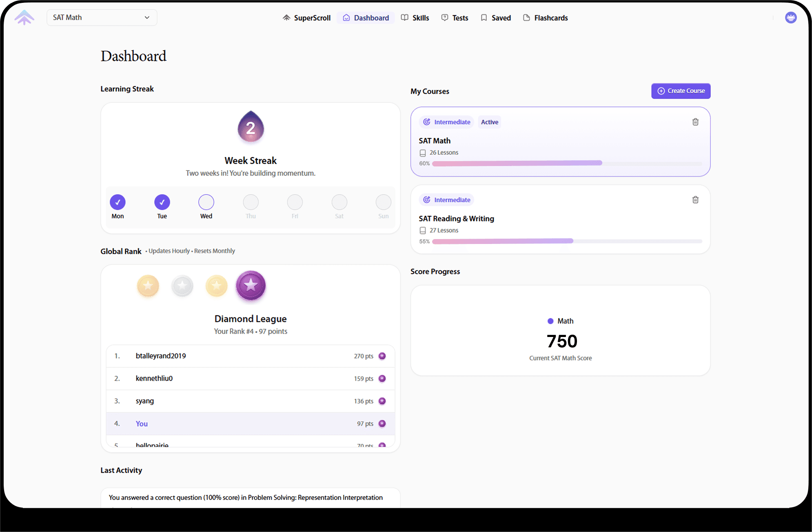Image resolution: width=812 pixels, height=532 pixels.
Task: Toggle the Tuesday streak checkmark
Action: (x=162, y=202)
